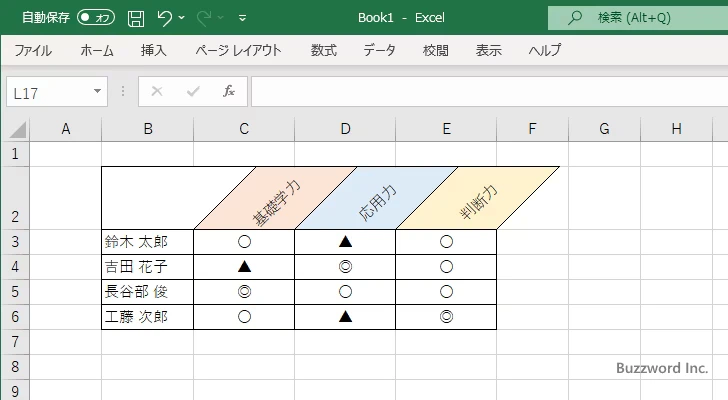Select 鈴木 太郎's ▲ 応用力 cell
Viewport: 728px width, 400px height.
[345, 242]
